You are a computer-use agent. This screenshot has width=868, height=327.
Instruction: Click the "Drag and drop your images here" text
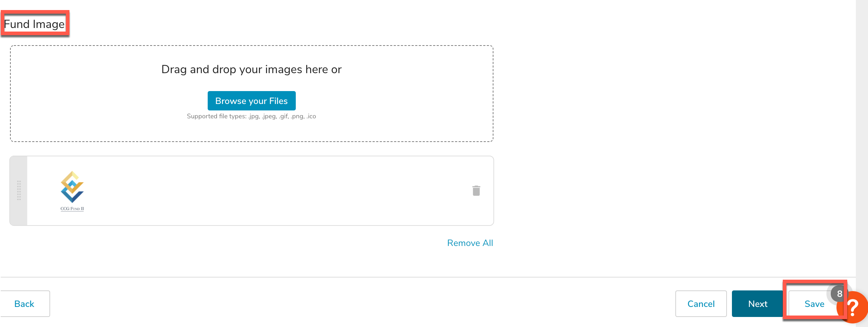(251, 69)
